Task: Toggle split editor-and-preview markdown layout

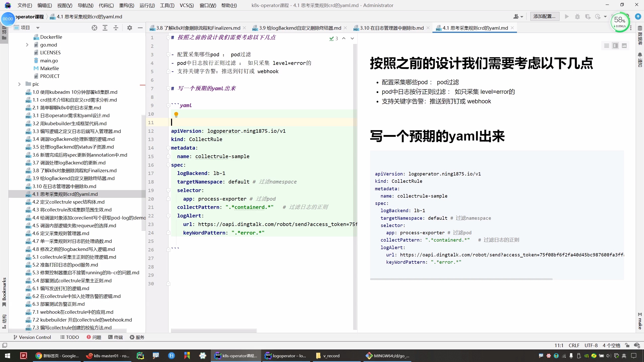Action: [x=615, y=46]
